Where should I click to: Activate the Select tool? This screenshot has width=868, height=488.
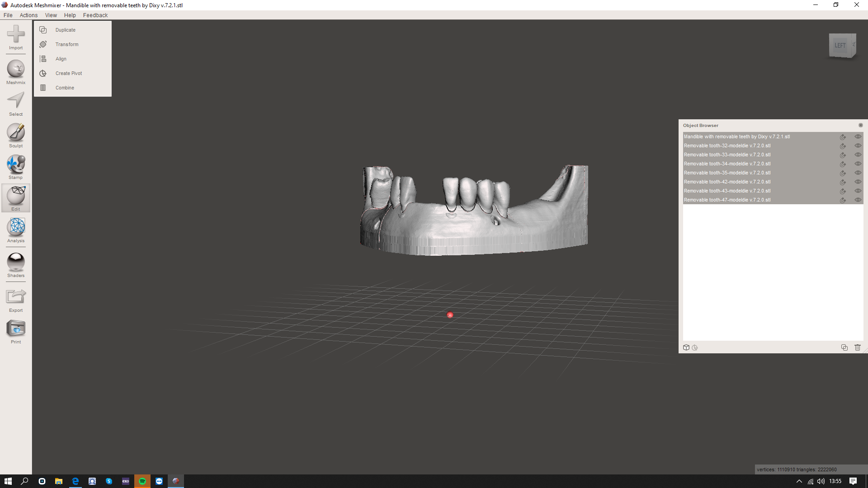coord(15,103)
